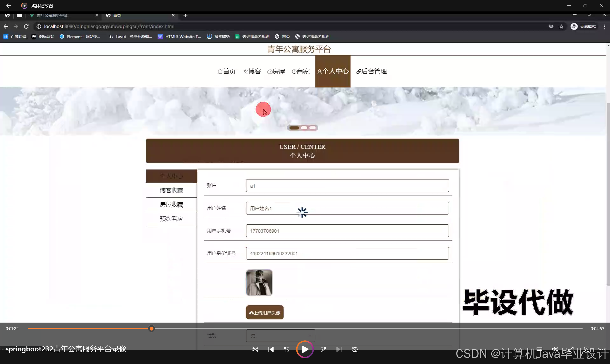Toggle repeat playback icon
Image resolution: width=610 pixels, height=364 pixels.
click(x=354, y=349)
